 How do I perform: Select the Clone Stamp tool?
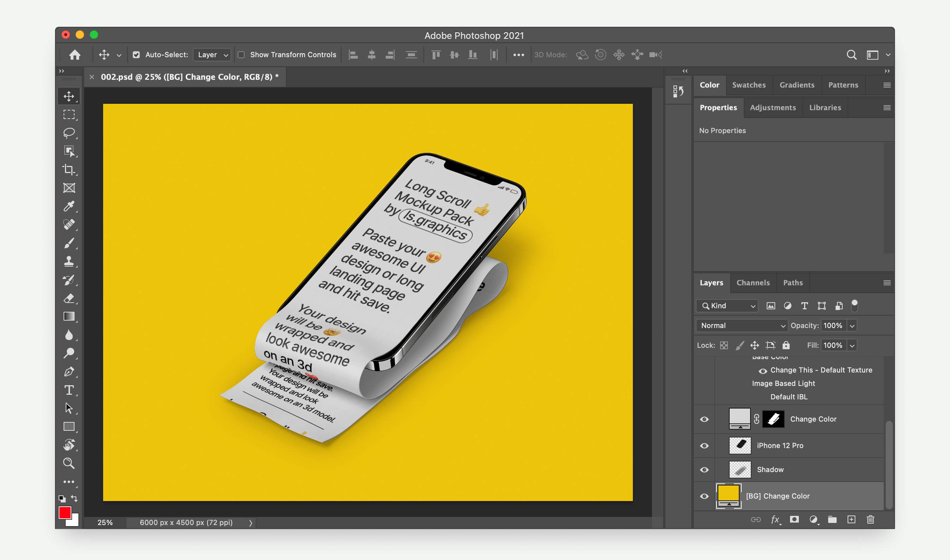click(x=69, y=261)
